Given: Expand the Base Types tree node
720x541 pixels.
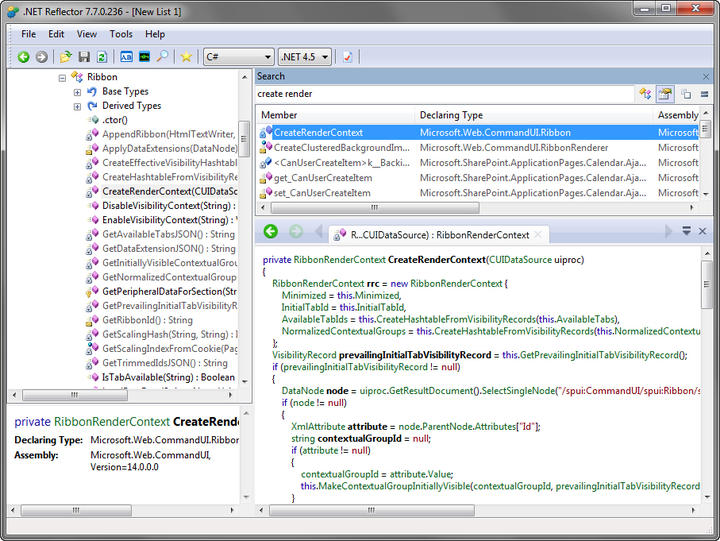Looking at the screenshot, I should pos(78,92).
